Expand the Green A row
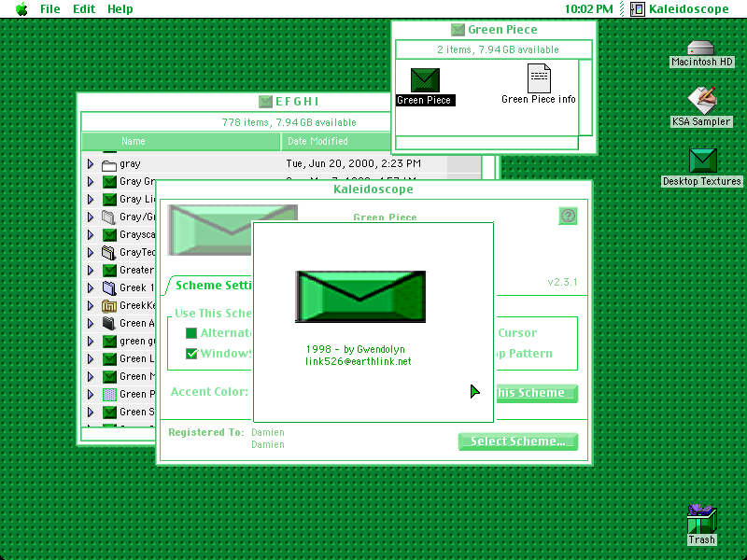This screenshot has height=560, width=747. tap(91, 324)
